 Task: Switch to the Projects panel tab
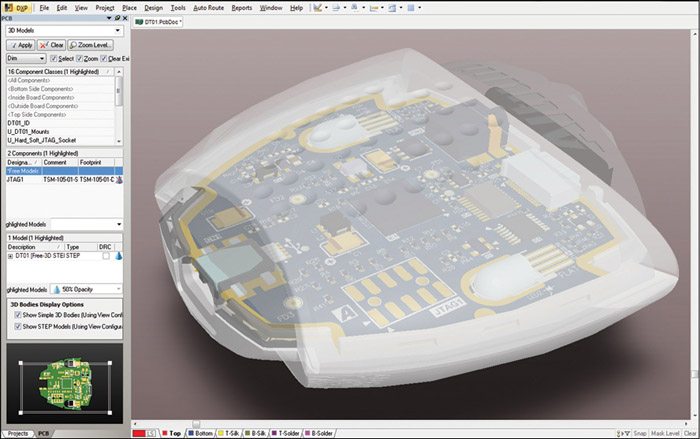click(x=16, y=433)
